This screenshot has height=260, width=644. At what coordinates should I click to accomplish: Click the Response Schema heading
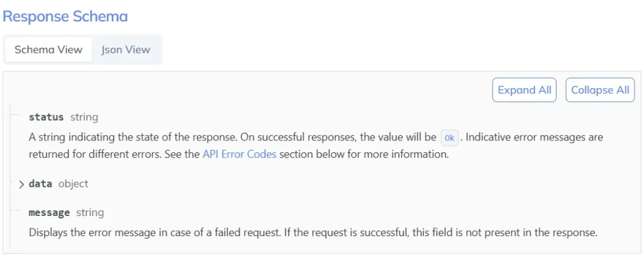click(65, 16)
